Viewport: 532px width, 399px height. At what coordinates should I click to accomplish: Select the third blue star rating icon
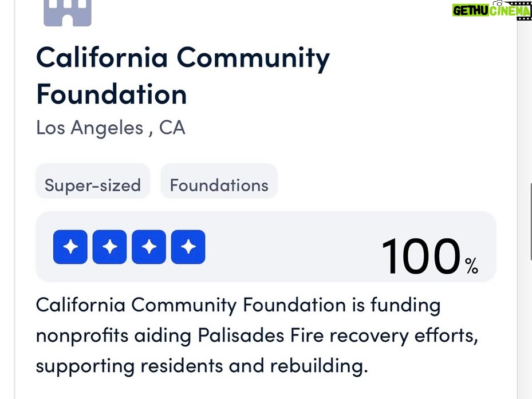[x=149, y=247]
